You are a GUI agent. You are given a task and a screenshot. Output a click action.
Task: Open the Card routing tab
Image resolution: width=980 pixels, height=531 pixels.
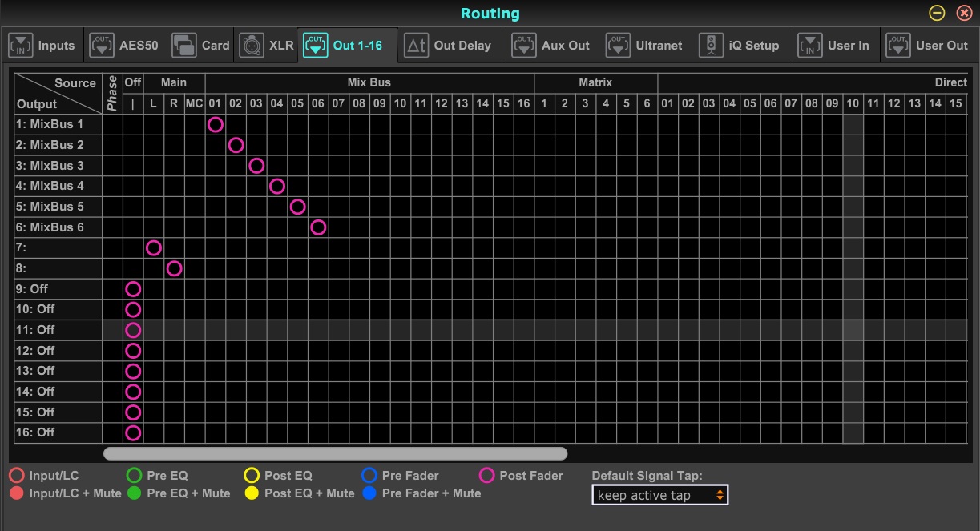point(200,46)
